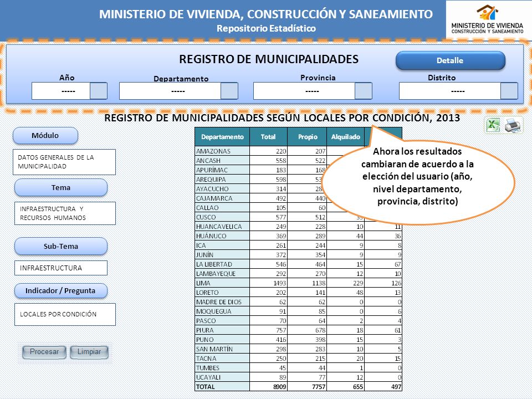Select the AREQUIPA row label
The width and height of the screenshot is (532, 399).
pos(222,180)
